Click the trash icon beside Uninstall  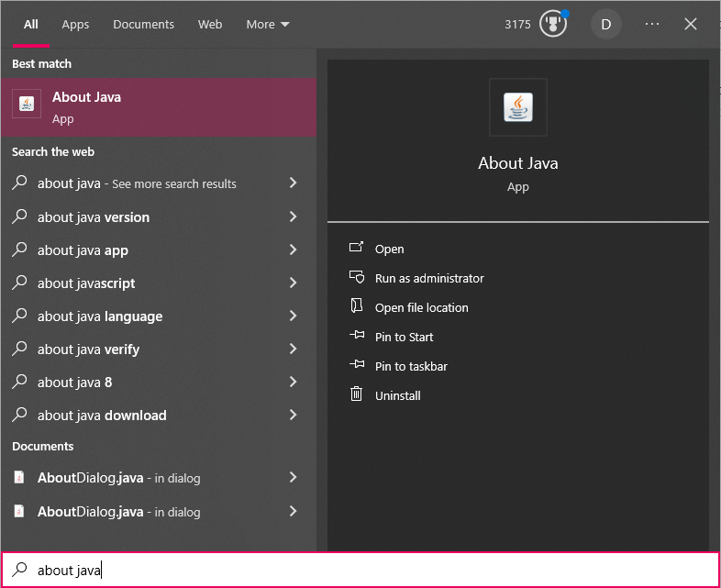point(357,395)
